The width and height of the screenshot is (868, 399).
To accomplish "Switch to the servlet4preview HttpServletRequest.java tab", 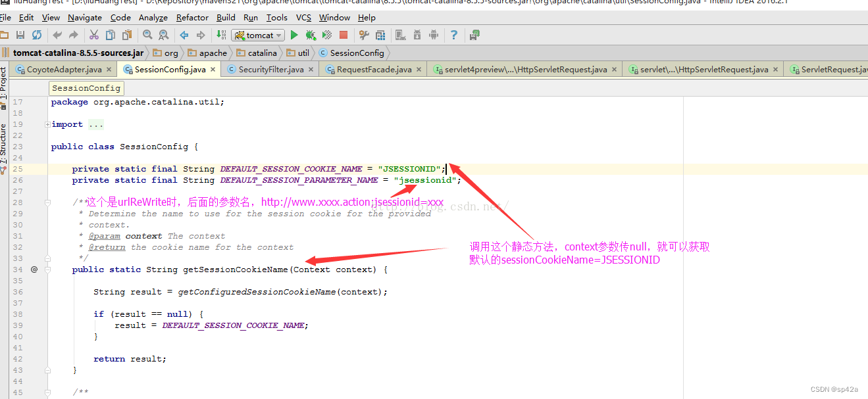I will [x=526, y=69].
